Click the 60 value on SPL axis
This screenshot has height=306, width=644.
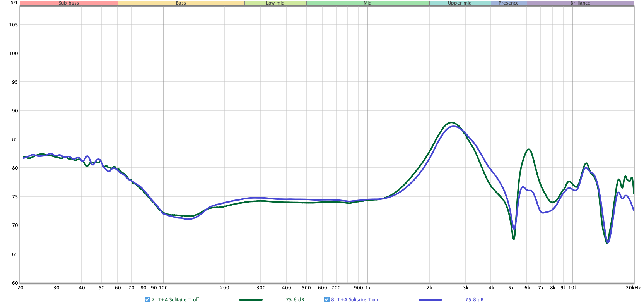(15, 283)
